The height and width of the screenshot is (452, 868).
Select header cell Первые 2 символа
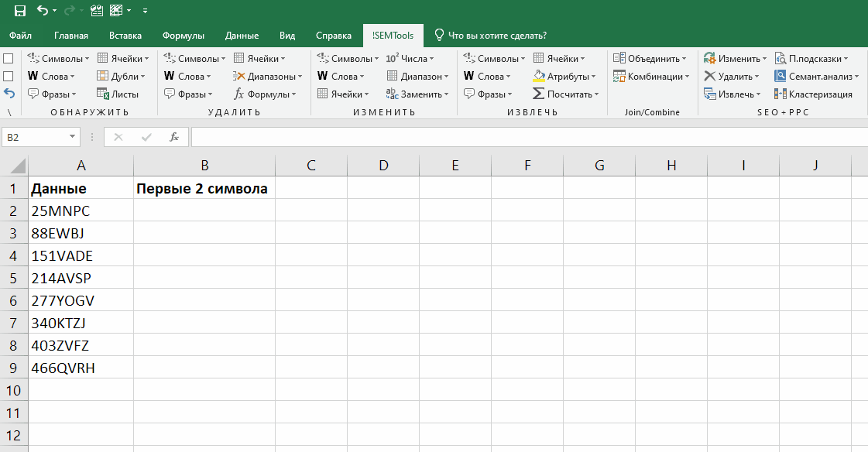204,188
